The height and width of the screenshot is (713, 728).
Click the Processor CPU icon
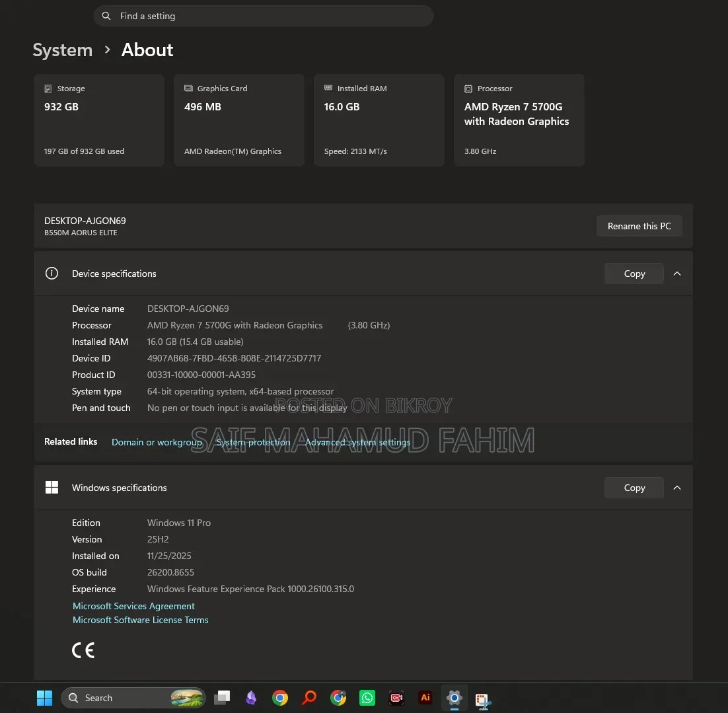(x=468, y=89)
